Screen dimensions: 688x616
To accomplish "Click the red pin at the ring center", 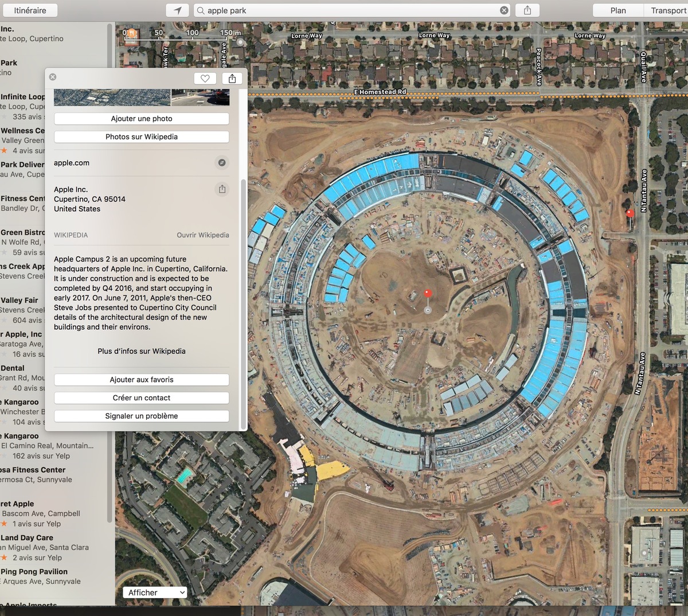I will click(x=428, y=294).
